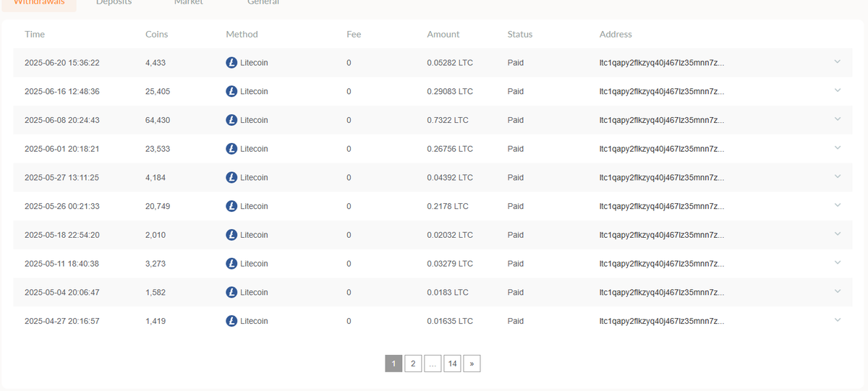
Task: Click fee value in 2025-06-01 row
Action: (x=349, y=149)
